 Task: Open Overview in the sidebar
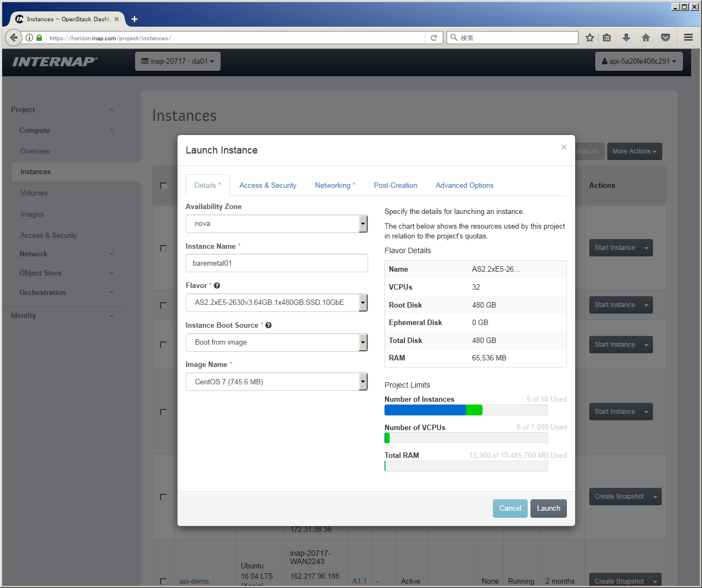(x=35, y=151)
